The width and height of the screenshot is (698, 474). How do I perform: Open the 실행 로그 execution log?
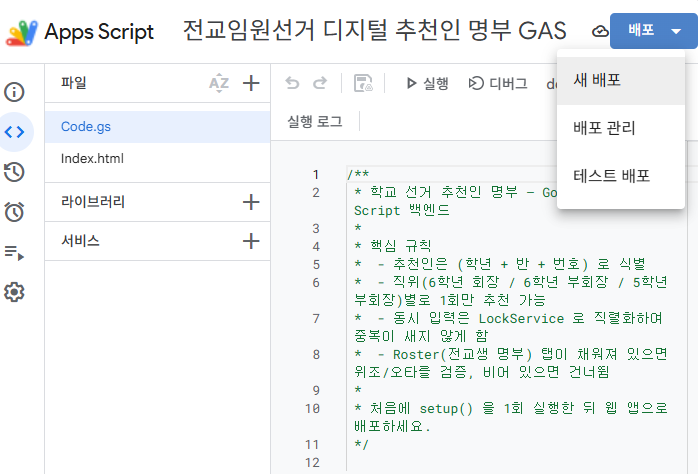315,122
